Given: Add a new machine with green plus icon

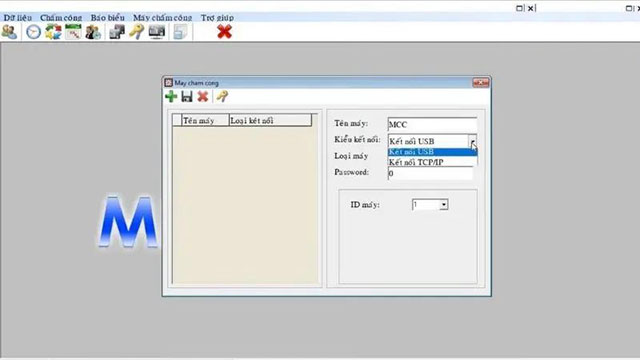Looking at the screenshot, I should point(171,96).
